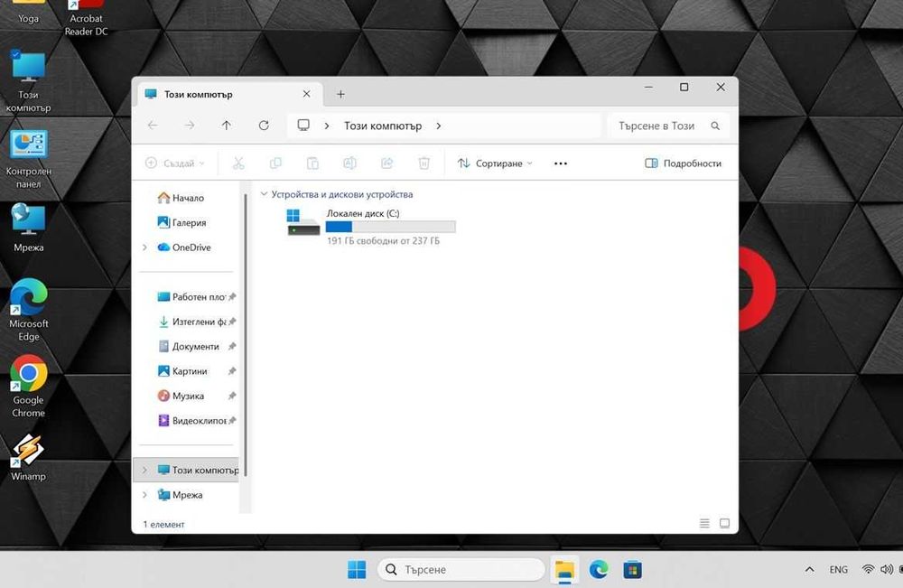
Task: Open Winamp desktop shortcut
Action: [28, 458]
